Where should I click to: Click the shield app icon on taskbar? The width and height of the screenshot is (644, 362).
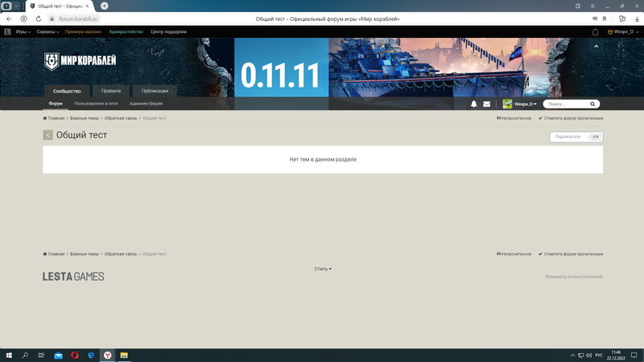(x=91, y=355)
